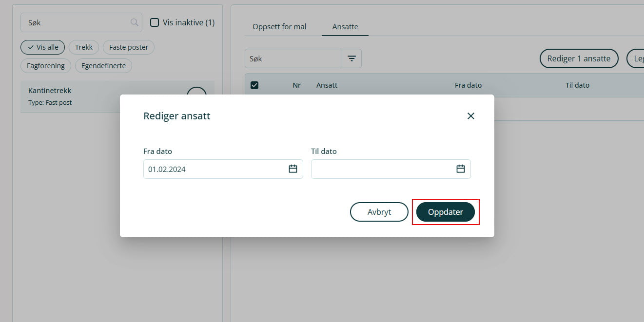Open the Til dato calendar picker
The image size is (644, 322).
pos(460,169)
